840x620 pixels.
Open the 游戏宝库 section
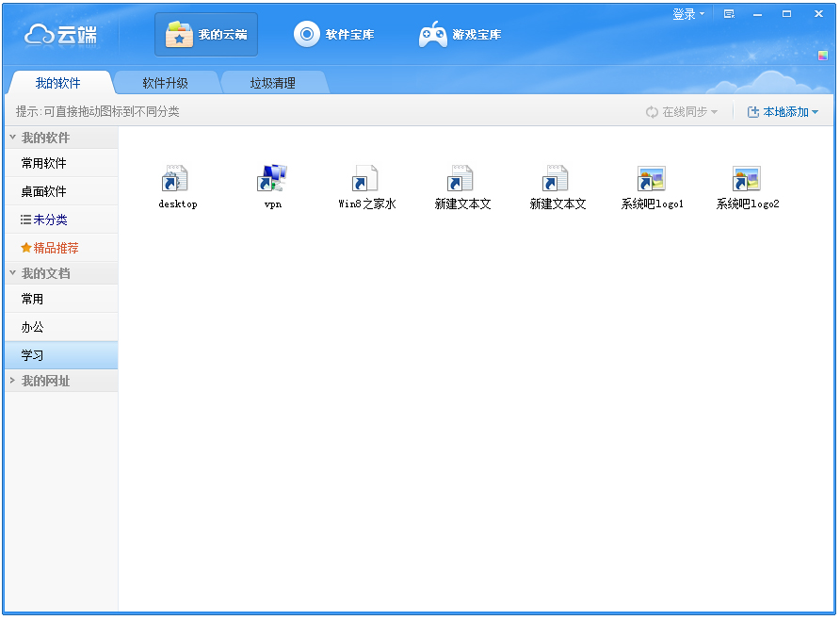point(460,35)
